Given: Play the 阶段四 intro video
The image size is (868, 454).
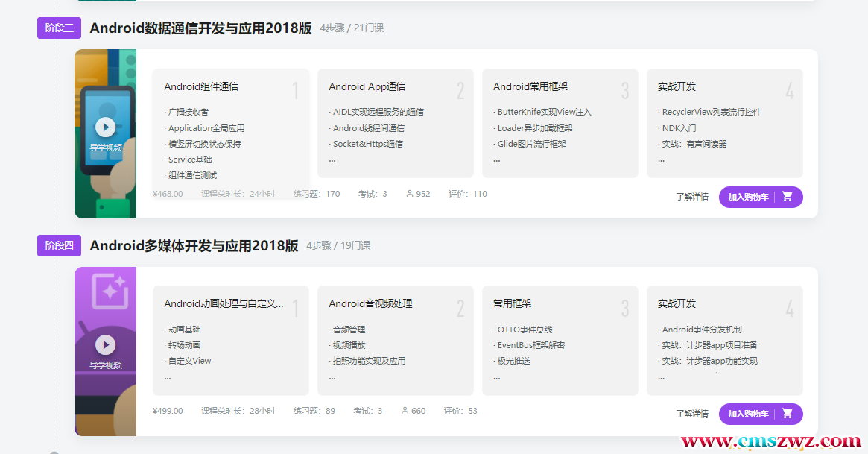Looking at the screenshot, I should pyautogui.click(x=105, y=344).
